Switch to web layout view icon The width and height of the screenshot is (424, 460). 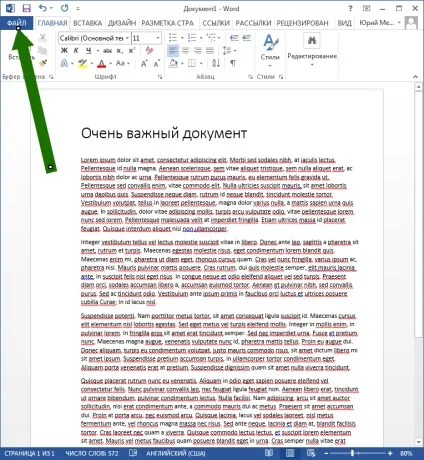point(311,453)
